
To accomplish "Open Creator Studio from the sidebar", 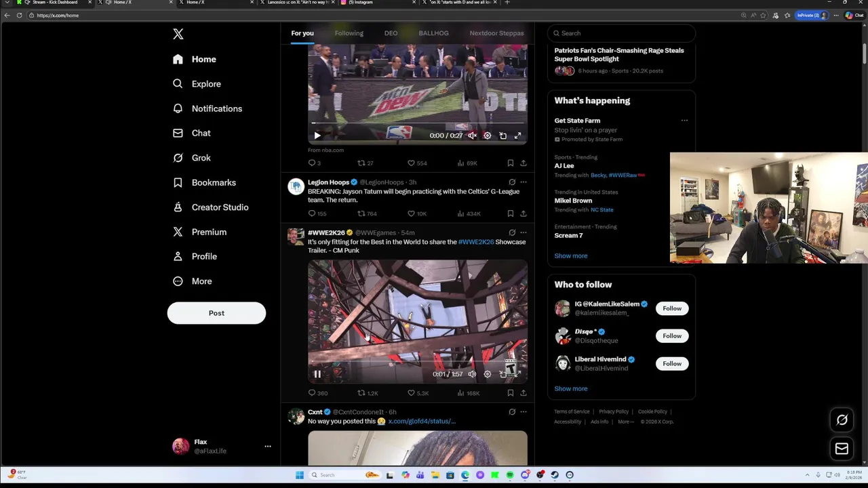I will (x=210, y=207).
